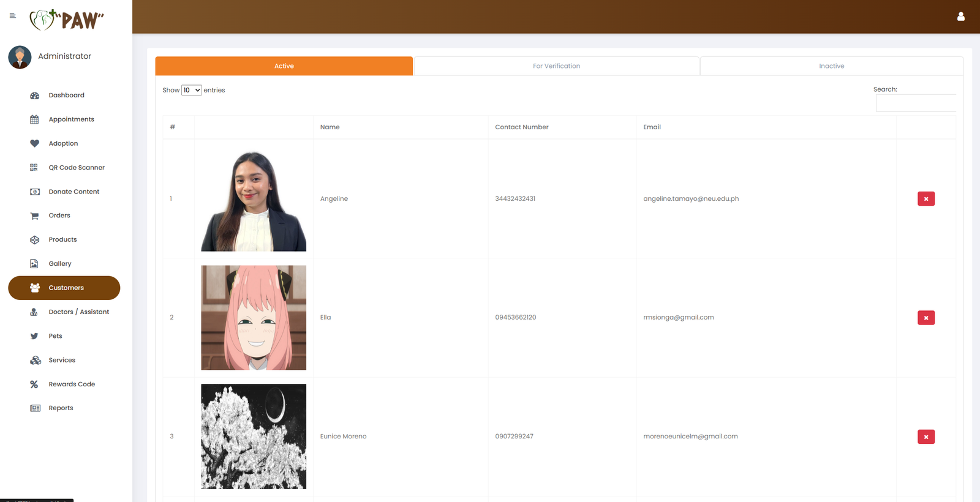This screenshot has height=502, width=980.
Task: Switch to the For Verification tab
Action: point(556,66)
